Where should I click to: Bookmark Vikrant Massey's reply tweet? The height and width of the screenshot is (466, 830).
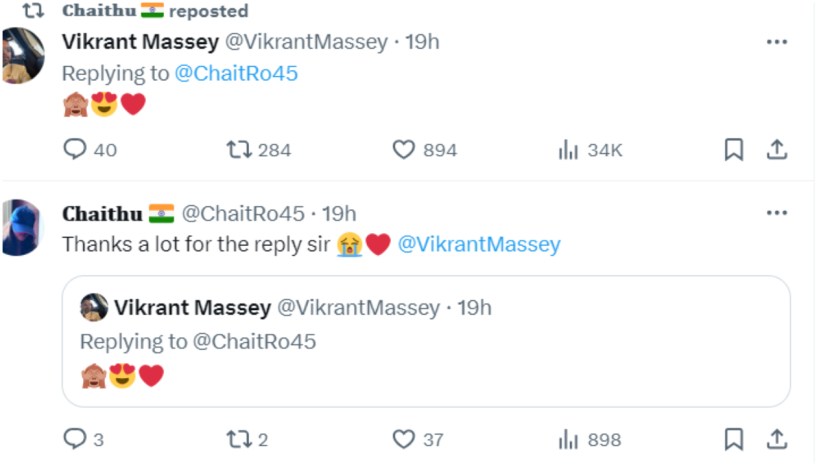tap(734, 150)
